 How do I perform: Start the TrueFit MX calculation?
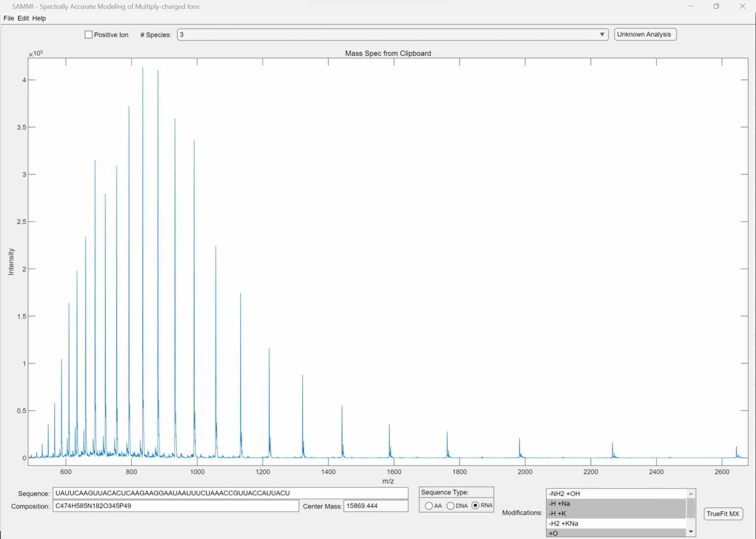[723, 513]
